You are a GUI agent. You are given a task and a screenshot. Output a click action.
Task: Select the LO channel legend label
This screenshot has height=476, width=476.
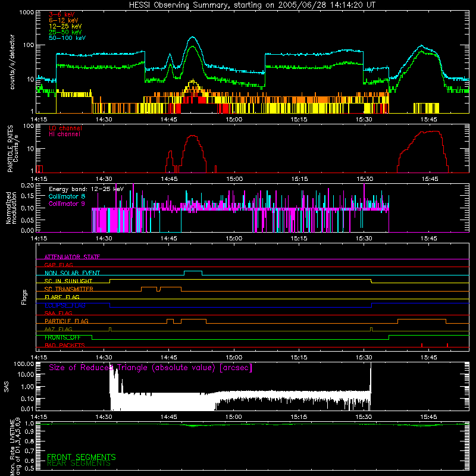[65, 128]
